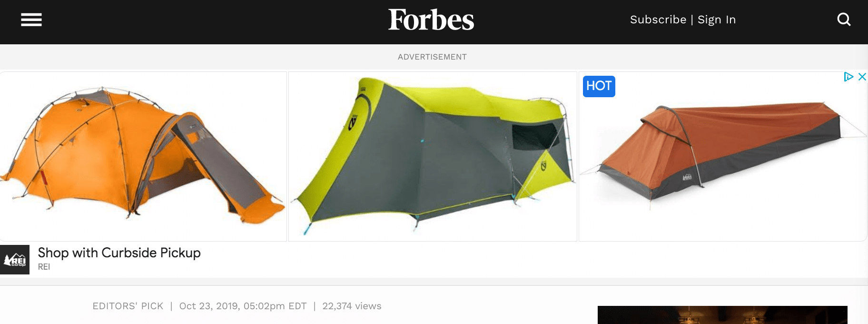Click the Forbes logo

(431, 20)
